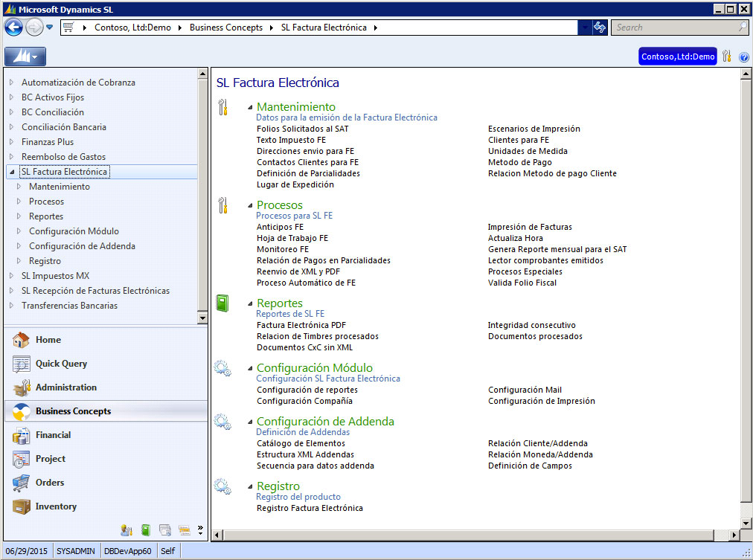Click the tools icon beside Contoso button

(727, 57)
